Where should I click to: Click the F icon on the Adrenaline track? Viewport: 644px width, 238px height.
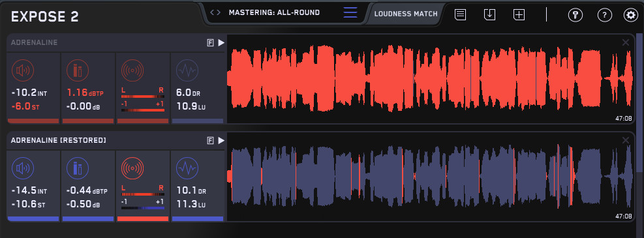[x=210, y=42]
